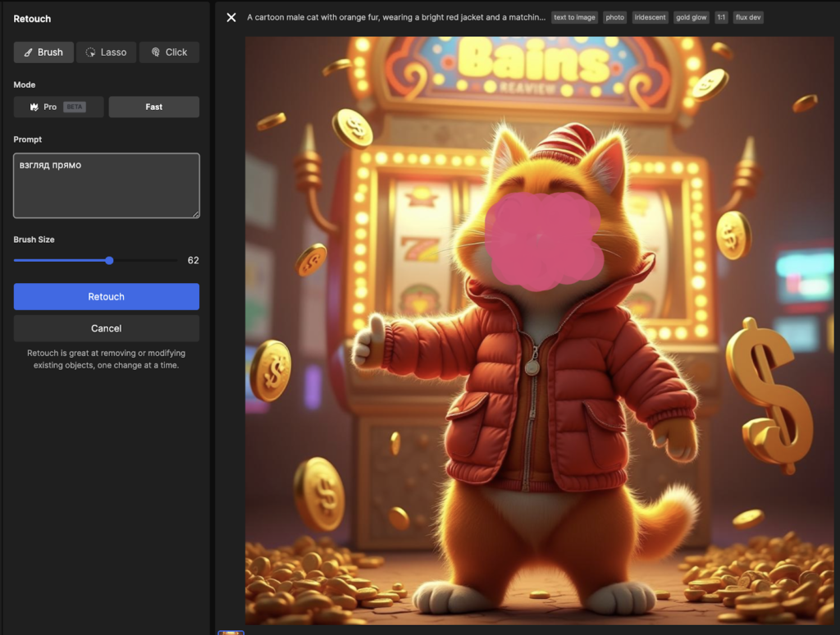Focus the Prompt text area

tap(106, 185)
